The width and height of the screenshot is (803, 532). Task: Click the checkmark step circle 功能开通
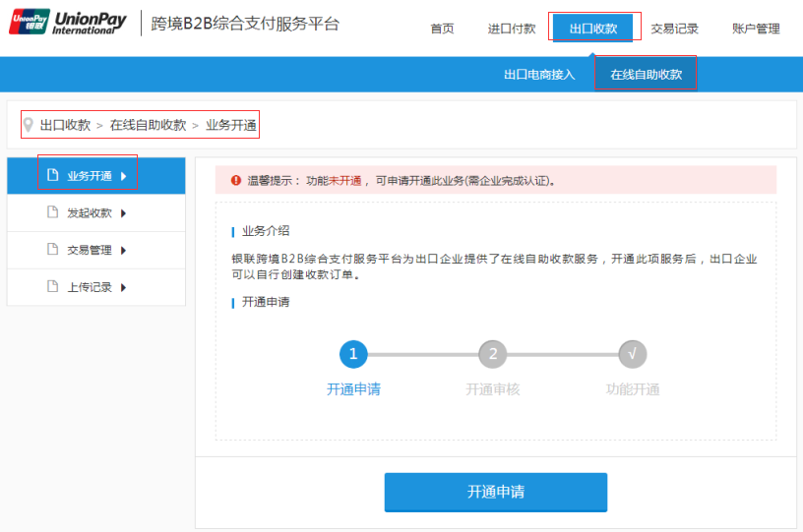pos(632,354)
